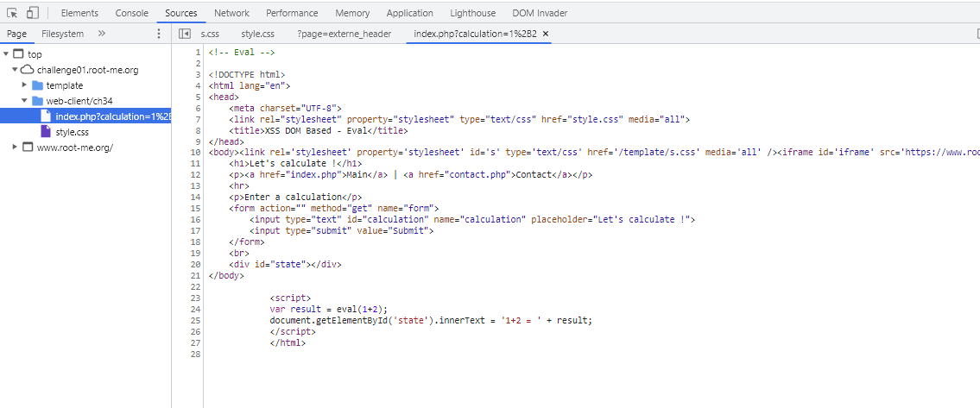Click the template folder icon
Viewport: 980px width, 408px height.
[37, 85]
